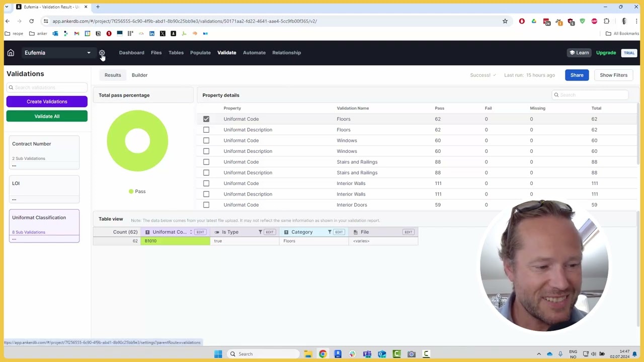Open the Dashboard tab
Image resolution: width=644 pixels, height=362 pixels.
click(131, 53)
